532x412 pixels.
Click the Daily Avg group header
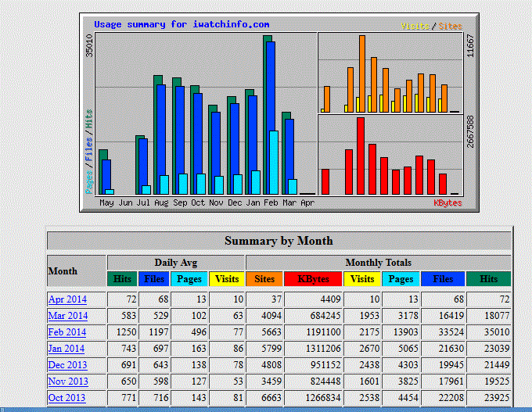[176, 263]
